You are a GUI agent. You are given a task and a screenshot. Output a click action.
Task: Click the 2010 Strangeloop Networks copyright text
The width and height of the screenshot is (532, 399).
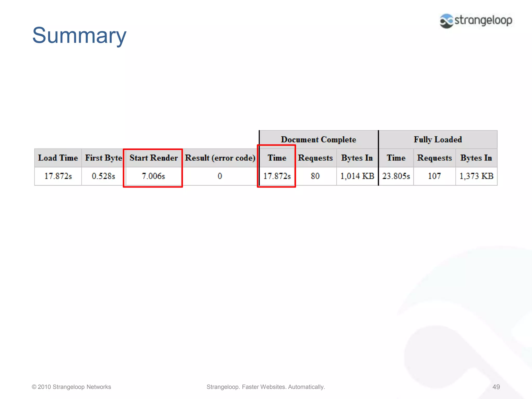[71, 387]
